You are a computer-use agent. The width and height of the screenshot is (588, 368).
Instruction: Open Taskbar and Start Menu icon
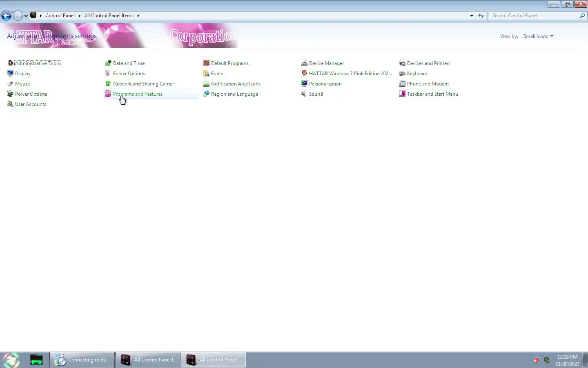402,94
